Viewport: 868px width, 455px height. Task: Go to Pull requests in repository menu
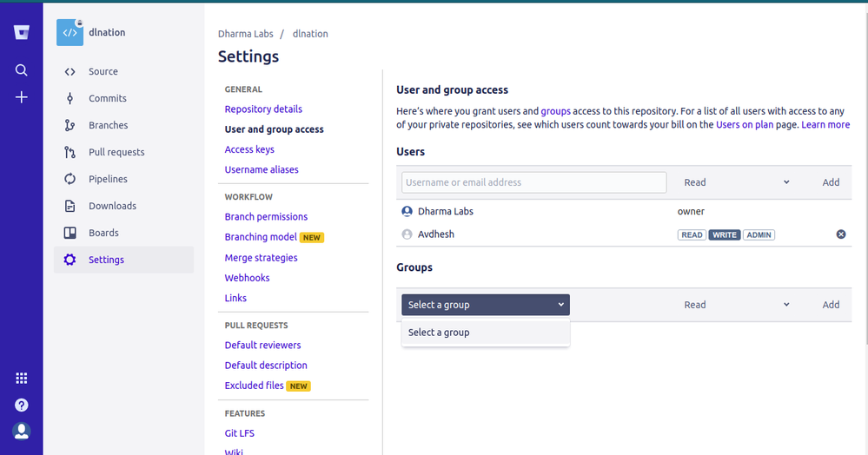[x=116, y=152]
